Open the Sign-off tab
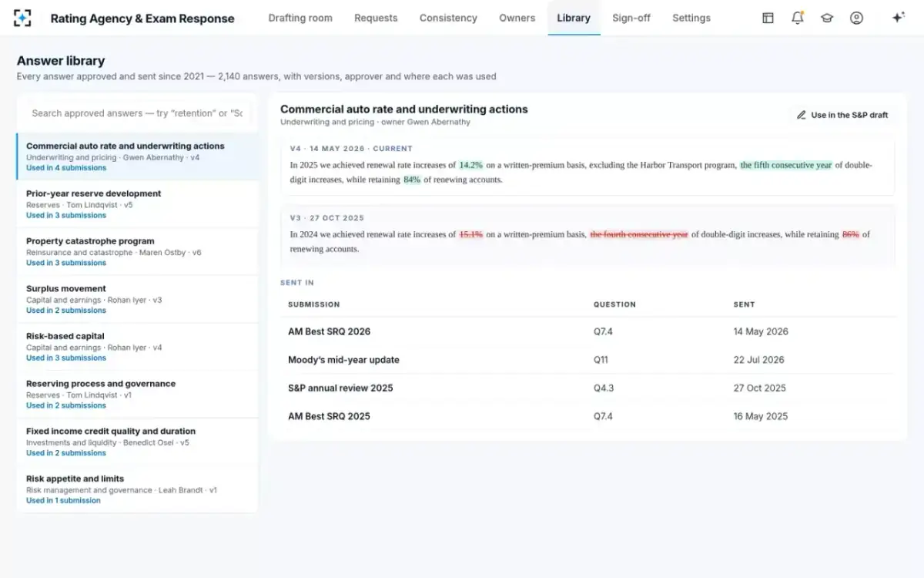The width and height of the screenshot is (924, 578). point(631,18)
